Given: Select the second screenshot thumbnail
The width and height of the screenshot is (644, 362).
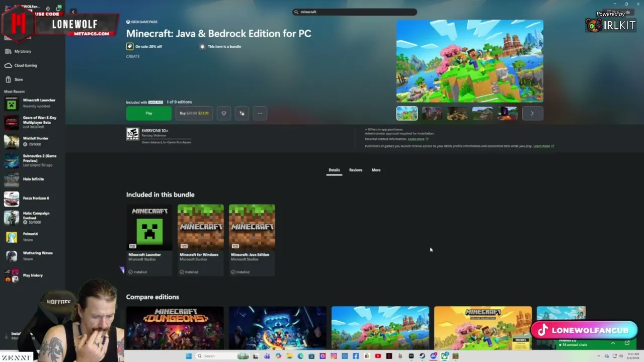Looking at the screenshot, I should [x=432, y=113].
